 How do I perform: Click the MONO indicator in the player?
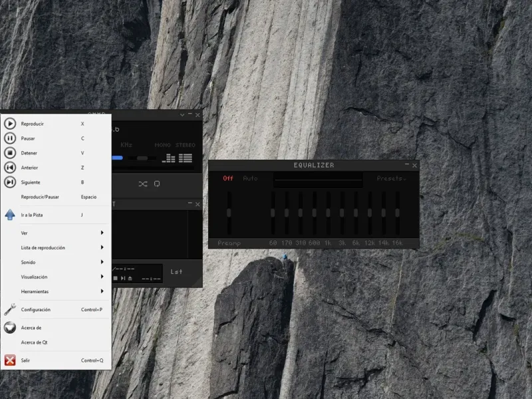click(162, 145)
